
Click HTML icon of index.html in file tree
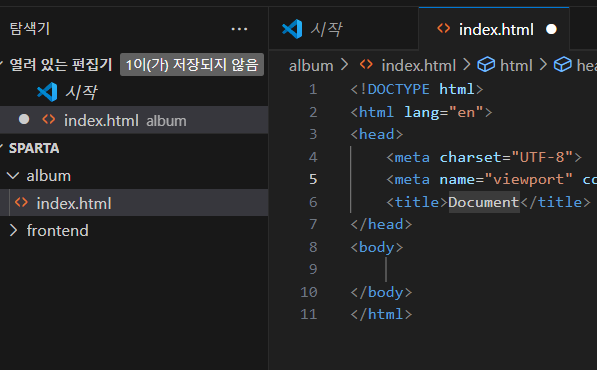(x=21, y=202)
